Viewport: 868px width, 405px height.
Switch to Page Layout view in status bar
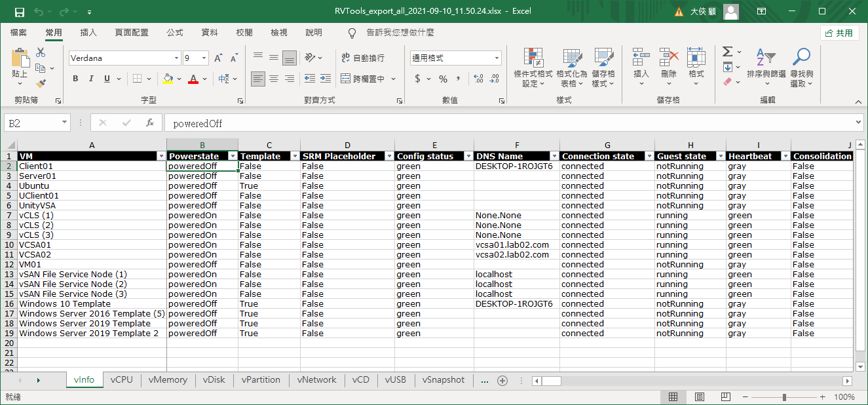pos(699,397)
